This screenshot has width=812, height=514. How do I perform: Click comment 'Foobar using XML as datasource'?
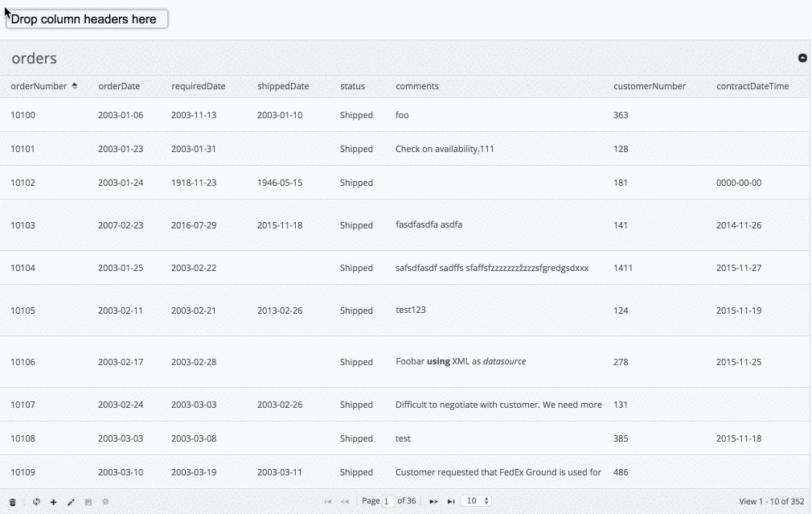coord(461,362)
